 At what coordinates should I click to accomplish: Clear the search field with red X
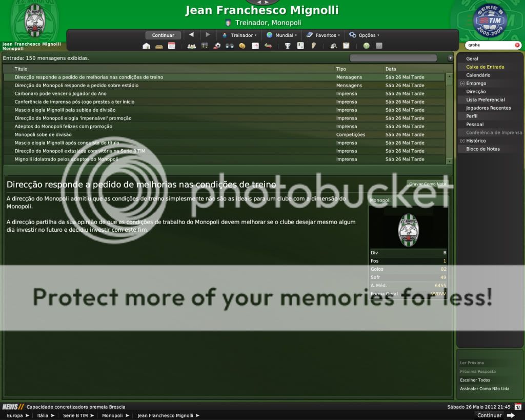coord(517,45)
